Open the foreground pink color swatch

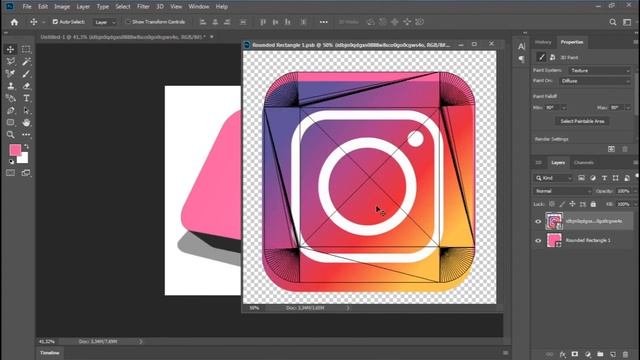pyautogui.click(x=15, y=150)
